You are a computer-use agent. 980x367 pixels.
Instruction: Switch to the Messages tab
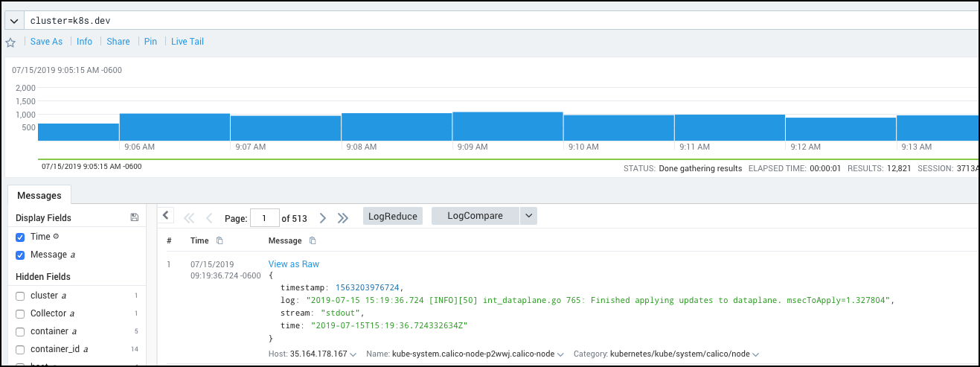(x=39, y=195)
